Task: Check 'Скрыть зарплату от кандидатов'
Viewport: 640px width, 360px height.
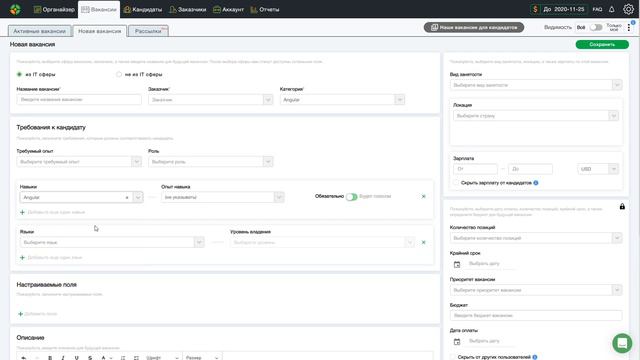Action: [x=456, y=183]
